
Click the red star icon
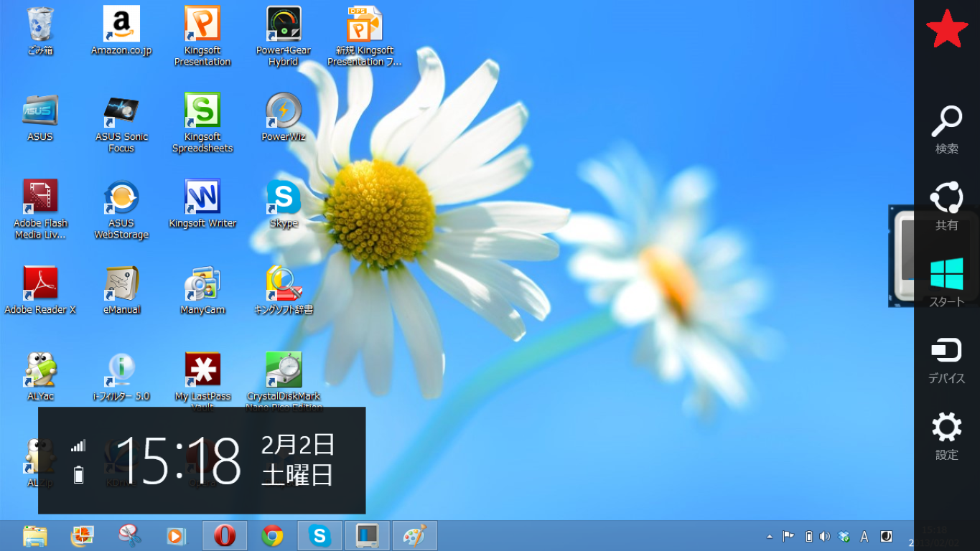coord(946,29)
